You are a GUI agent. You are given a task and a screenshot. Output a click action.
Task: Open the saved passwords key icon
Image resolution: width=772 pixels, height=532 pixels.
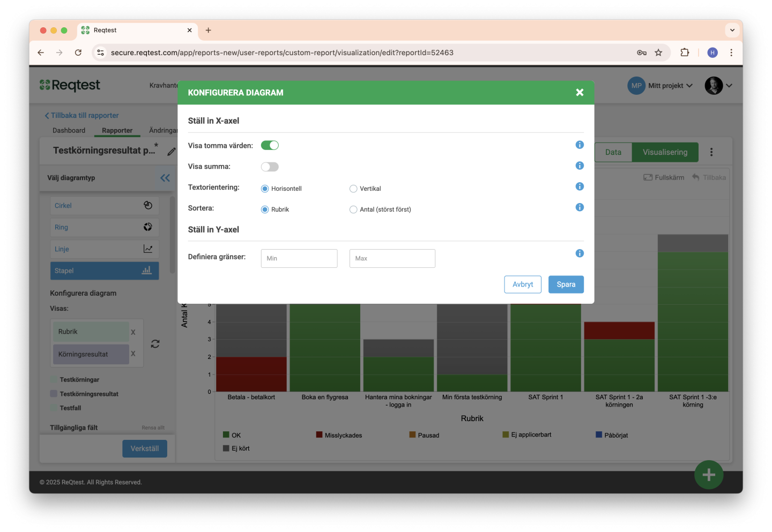pos(642,53)
